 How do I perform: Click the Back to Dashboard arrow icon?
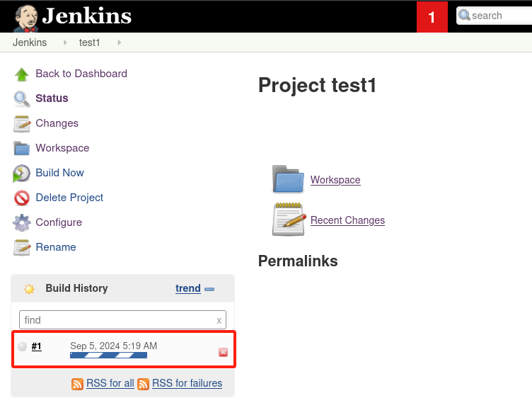coord(22,74)
